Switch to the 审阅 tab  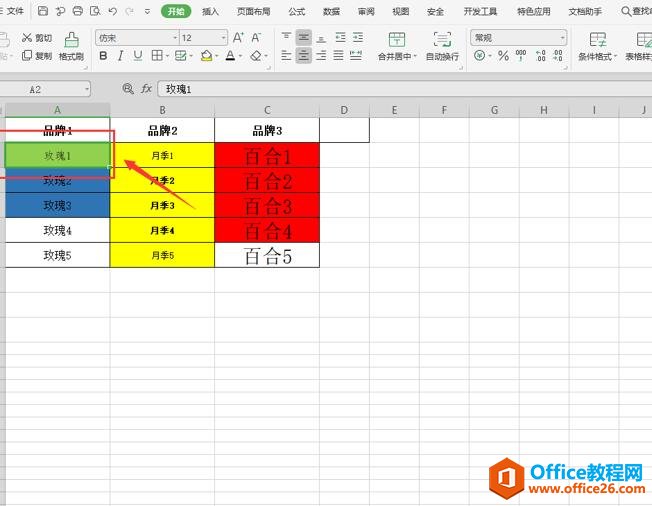pyautogui.click(x=366, y=12)
